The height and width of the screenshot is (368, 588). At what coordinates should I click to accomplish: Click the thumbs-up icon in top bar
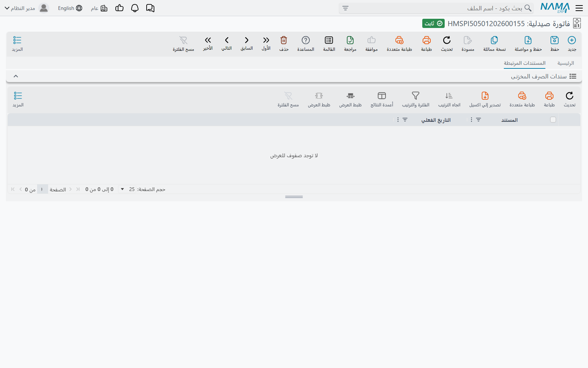[x=119, y=8]
